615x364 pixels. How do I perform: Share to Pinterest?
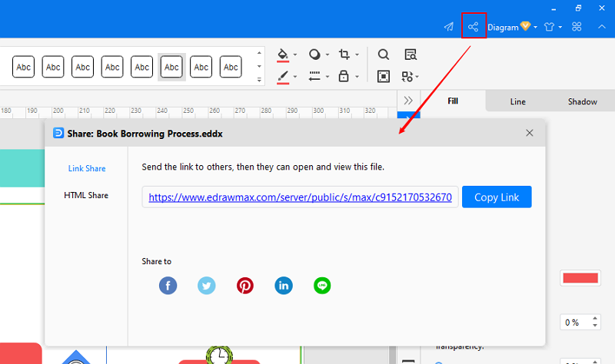pyautogui.click(x=244, y=286)
